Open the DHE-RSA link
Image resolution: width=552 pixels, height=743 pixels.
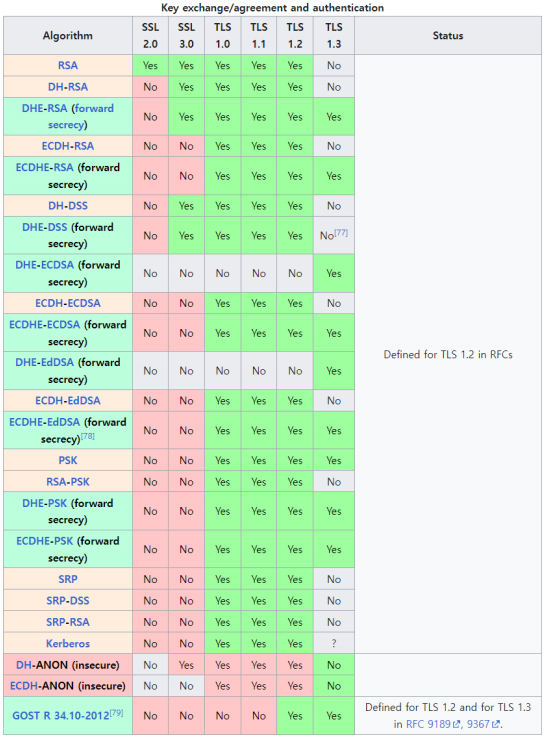point(45,108)
